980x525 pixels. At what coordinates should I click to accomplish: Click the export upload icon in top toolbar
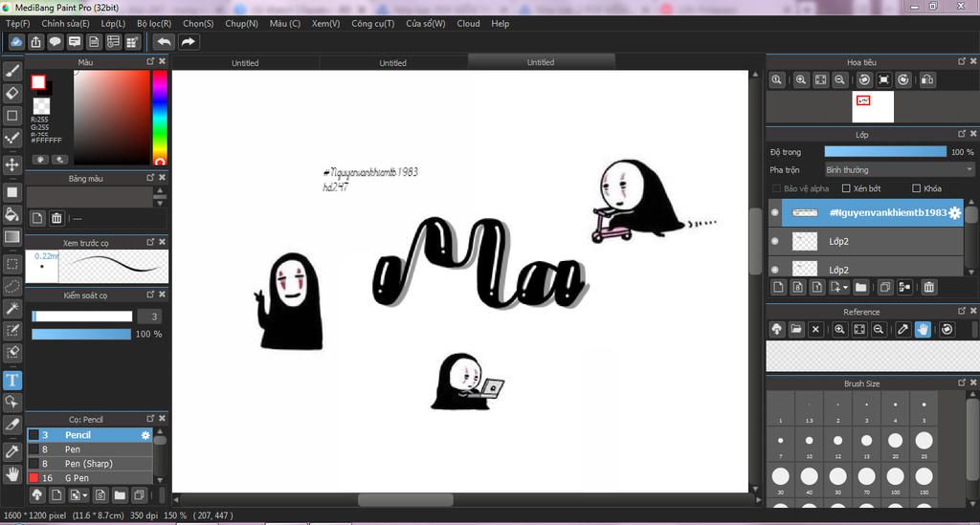pyautogui.click(x=35, y=42)
